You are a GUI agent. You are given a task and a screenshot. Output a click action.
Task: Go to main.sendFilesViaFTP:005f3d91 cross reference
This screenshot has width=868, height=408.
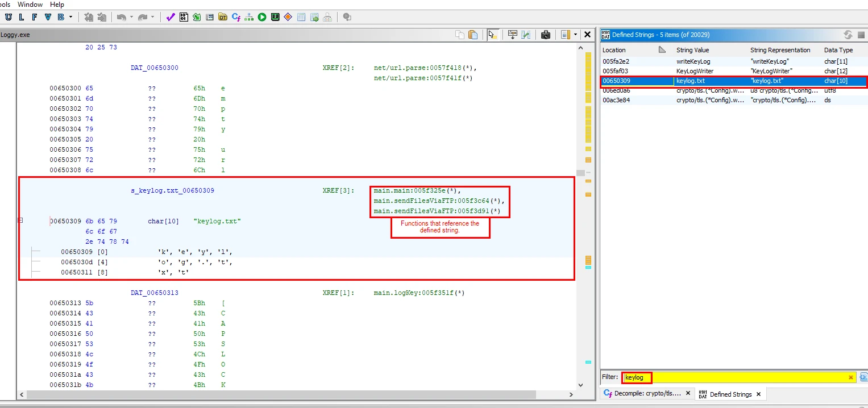coord(437,211)
